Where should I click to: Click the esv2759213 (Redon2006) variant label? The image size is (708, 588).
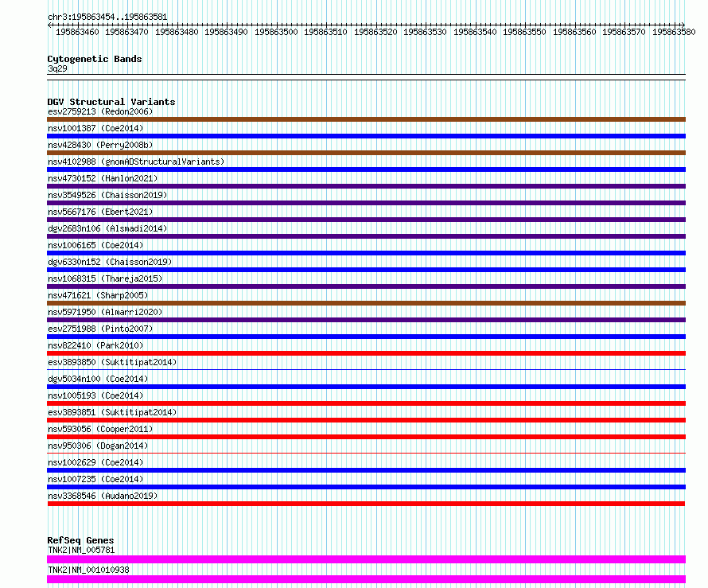point(100,111)
